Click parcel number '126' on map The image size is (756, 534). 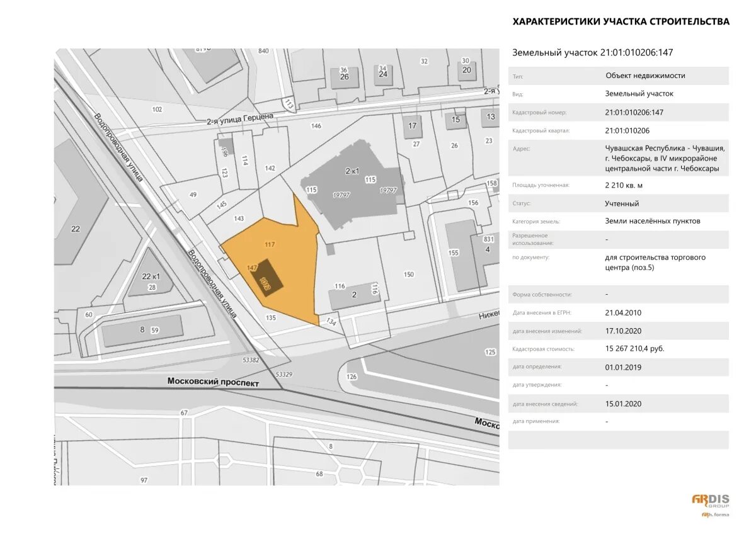point(352,377)
